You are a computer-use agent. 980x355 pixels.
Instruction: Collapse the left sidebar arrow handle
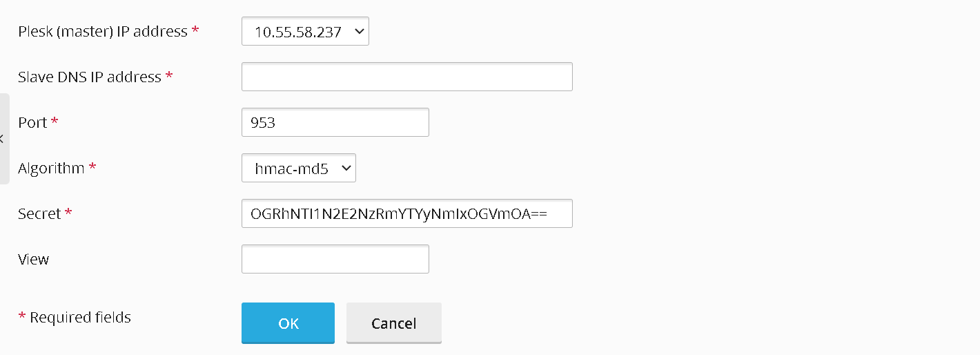(x=3, y=139)
